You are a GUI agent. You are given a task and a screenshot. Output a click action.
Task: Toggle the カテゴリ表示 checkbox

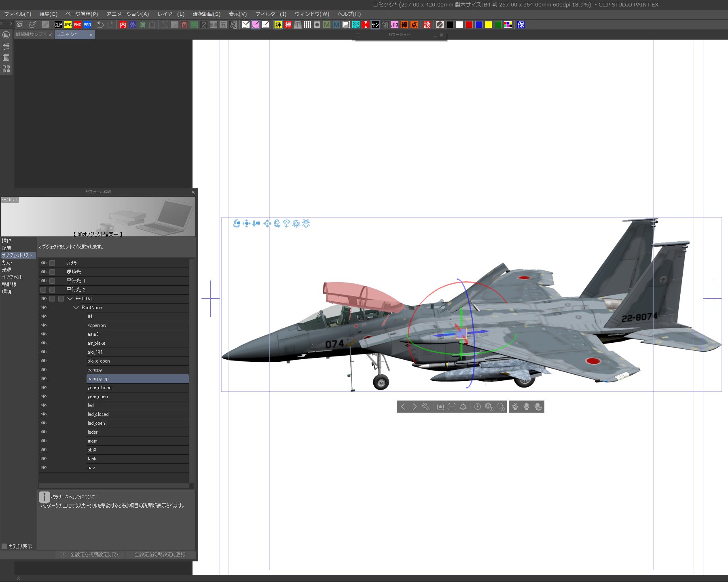pyautogui.click(x=5, y=546)
